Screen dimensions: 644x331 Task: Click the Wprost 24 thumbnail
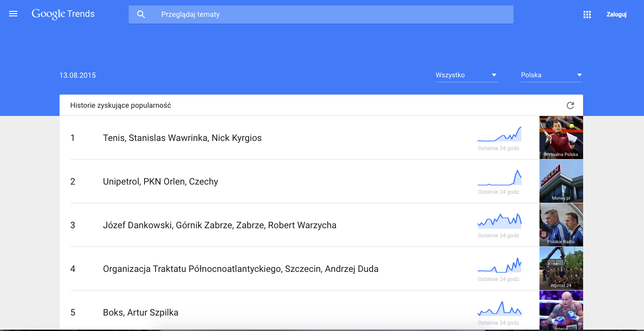coord(561,268)
